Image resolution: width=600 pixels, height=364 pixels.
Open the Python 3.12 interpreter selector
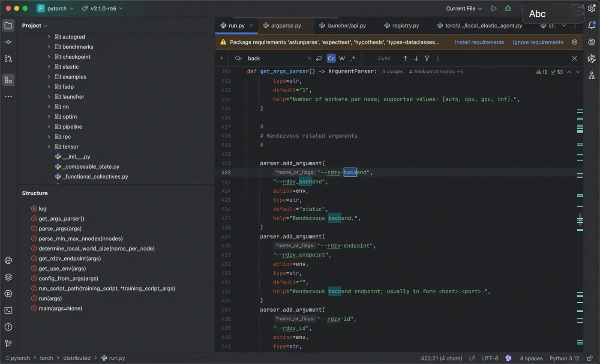(x=564, y=358)
